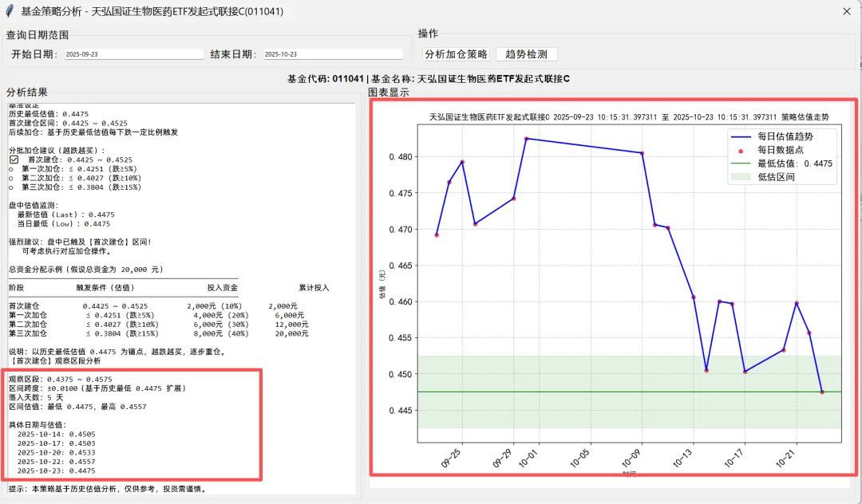Click the 4,000元 (20%) table cell
The width and height of the screenshot is (862, 504).
coord(221,316)
